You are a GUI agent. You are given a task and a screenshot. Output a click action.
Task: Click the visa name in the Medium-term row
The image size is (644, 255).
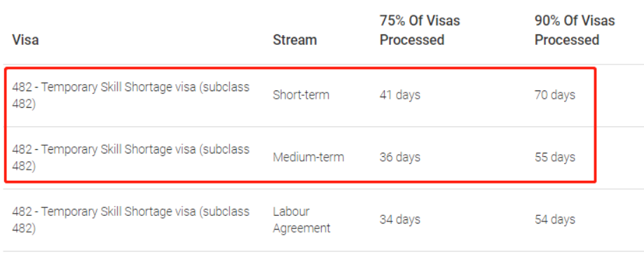[130, 158]
